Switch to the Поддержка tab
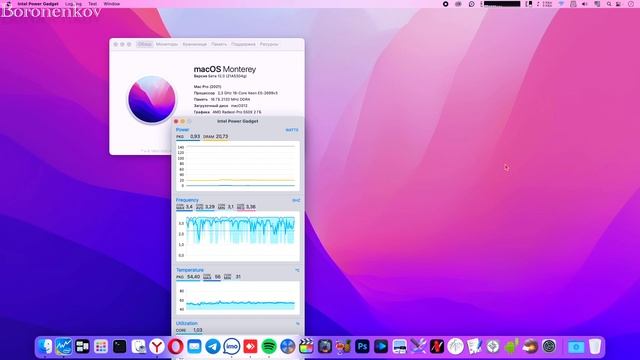 [x=243, y=44]
